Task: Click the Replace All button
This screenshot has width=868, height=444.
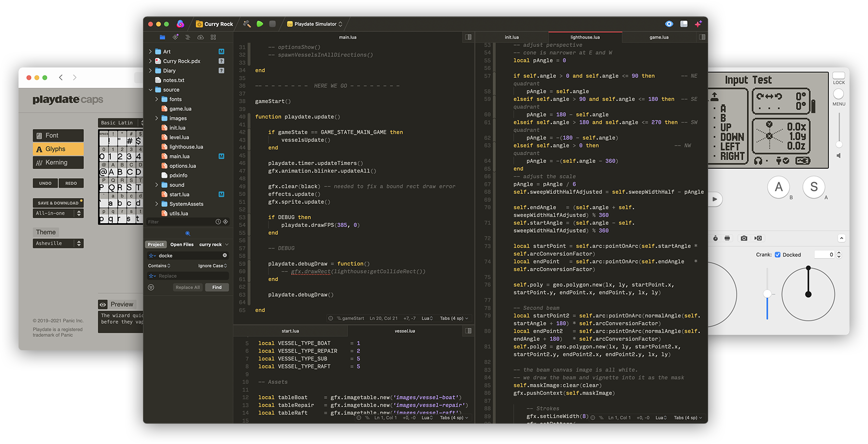Action: 188,287
